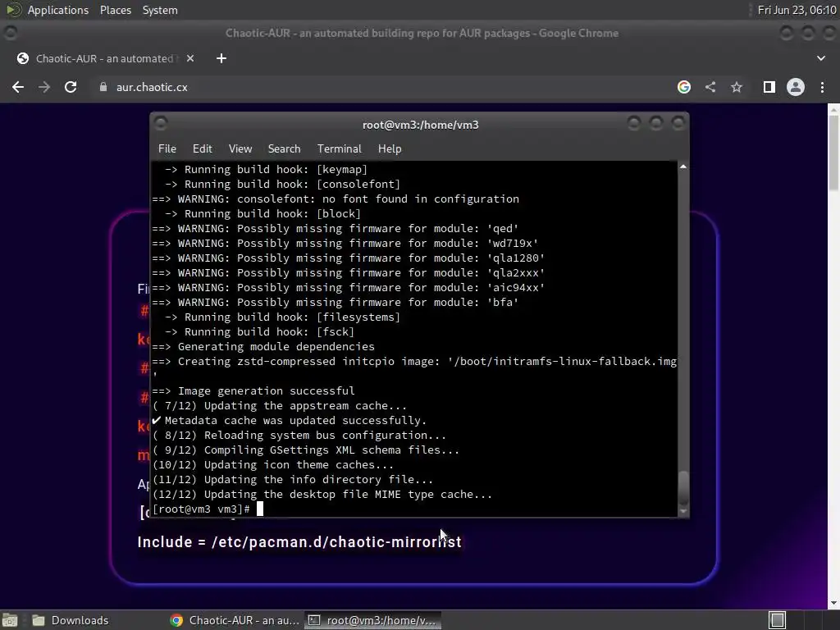Reload the Chaotic-AUR page
Screen dimensions: 840x630
point(71,87)
